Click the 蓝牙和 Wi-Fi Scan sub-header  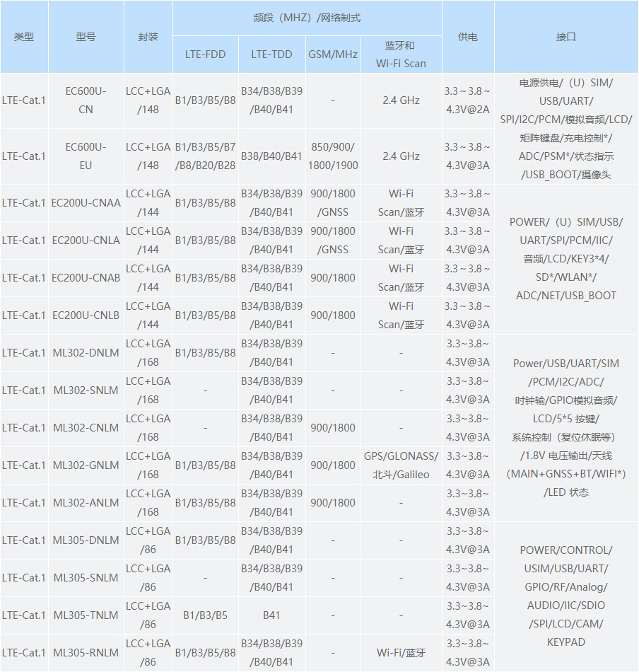click(401, 54)
